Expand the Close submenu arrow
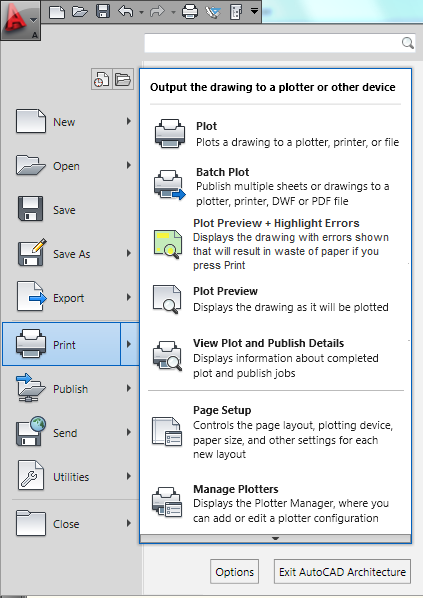 (129, 523)
